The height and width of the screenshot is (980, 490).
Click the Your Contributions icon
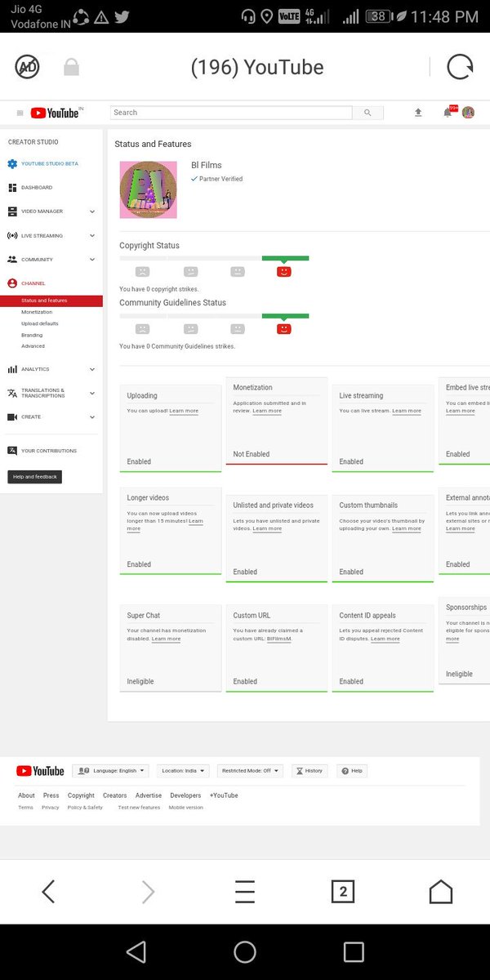point(12,451)
